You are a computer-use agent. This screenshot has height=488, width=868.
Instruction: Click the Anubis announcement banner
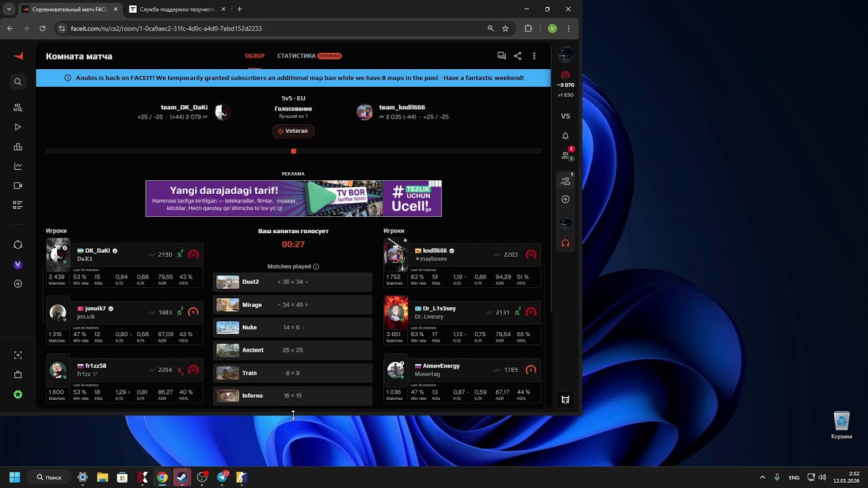tap(293, 78)
